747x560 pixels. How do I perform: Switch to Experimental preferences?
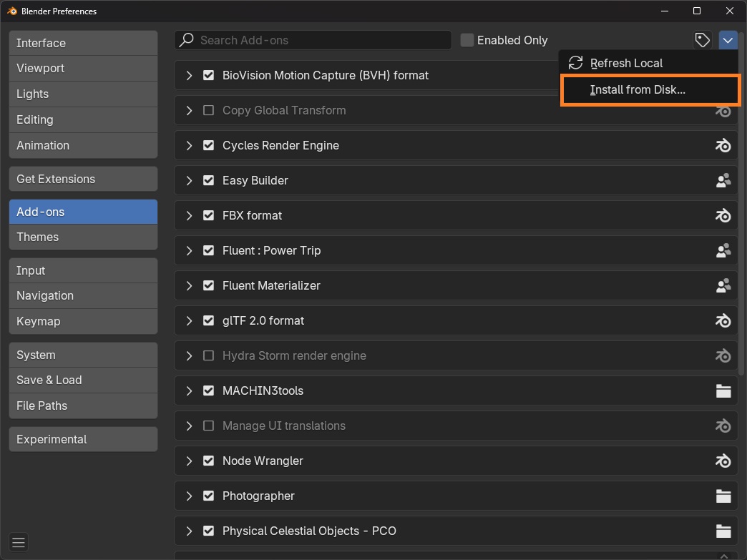(84, 439)
